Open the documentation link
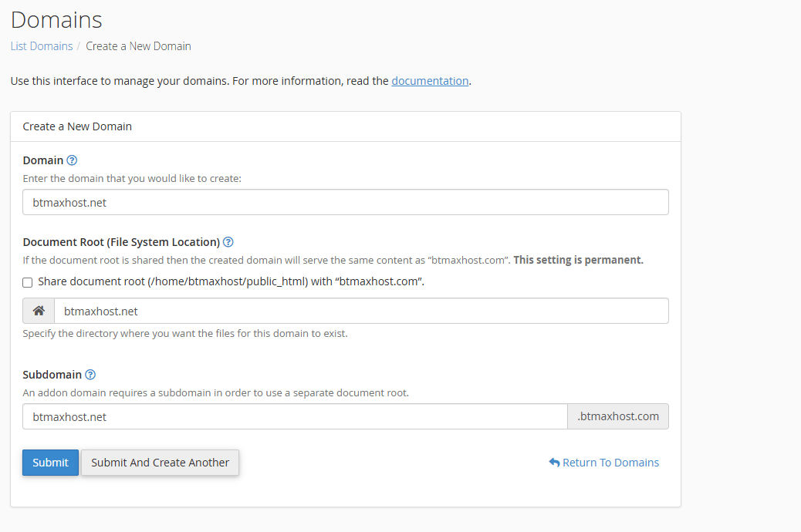Image resolution: width=801 pixels, height=532 pixels. (x=430, y=81)
